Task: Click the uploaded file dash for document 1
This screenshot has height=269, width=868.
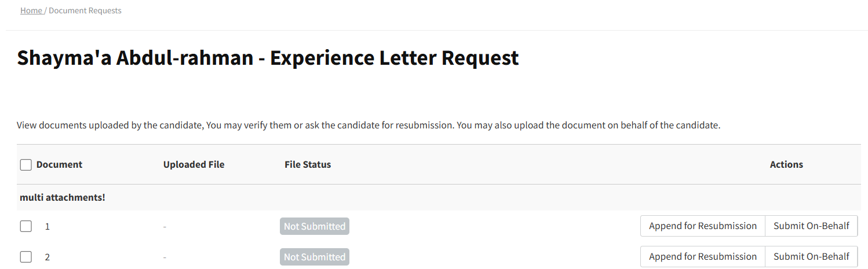Action: click(165, 227)
